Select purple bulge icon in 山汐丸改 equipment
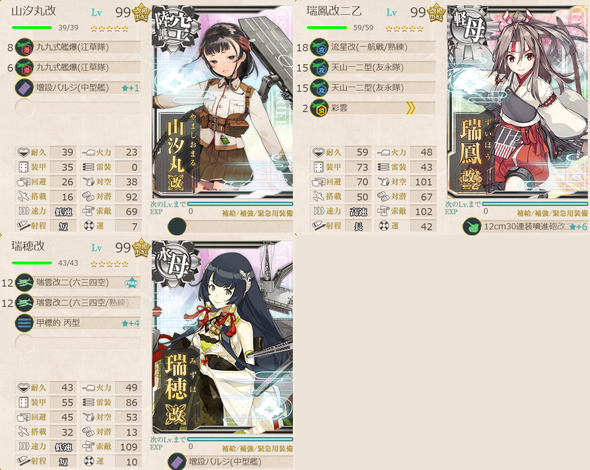This screenshot has height=470, width=590. pos(24,88)
